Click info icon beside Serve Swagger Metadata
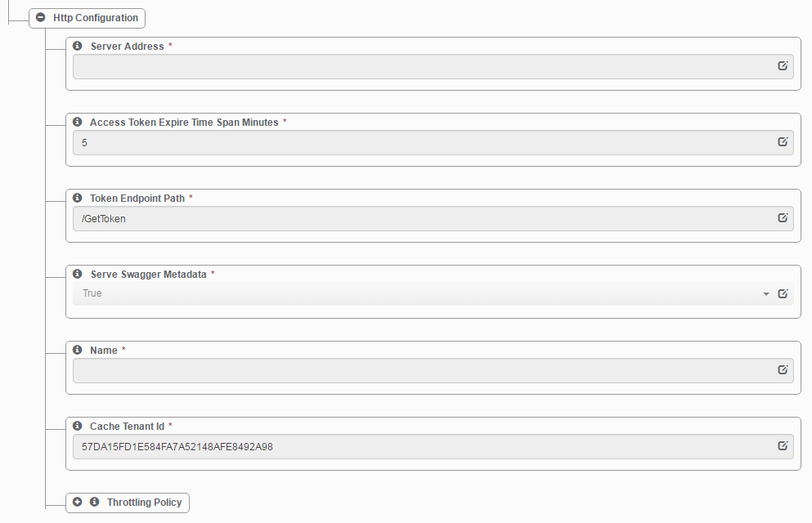This screenshot has width=812, height=523. point(77,275)
